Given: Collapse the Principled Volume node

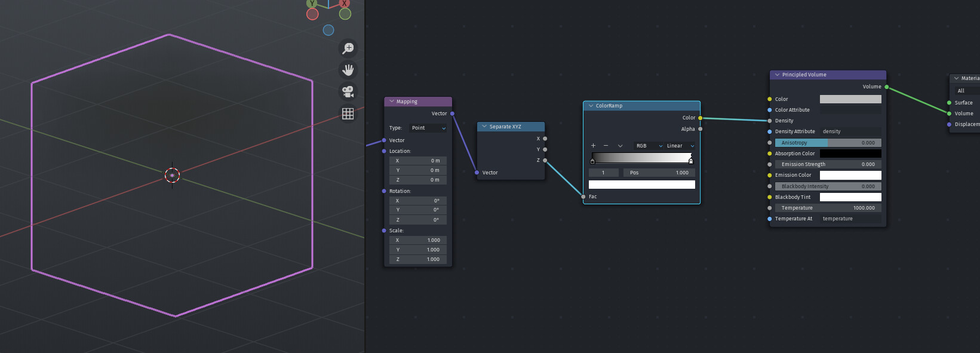Looking at the screenshot, I should tap(777, 75).
